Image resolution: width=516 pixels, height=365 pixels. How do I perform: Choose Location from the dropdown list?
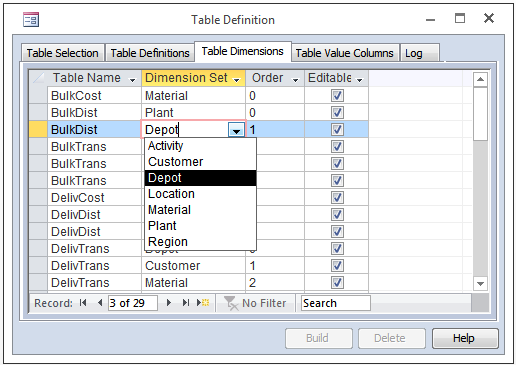(200, 194)
